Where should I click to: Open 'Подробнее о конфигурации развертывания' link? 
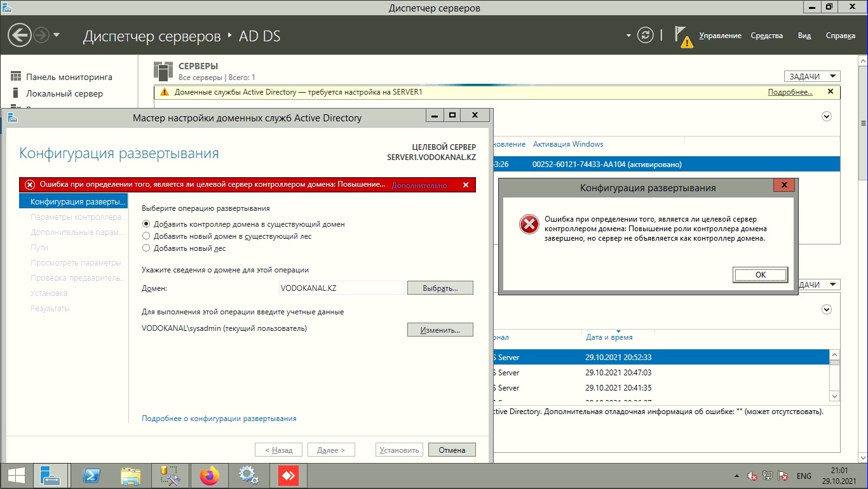pyautogui.click(x=219, y=419)
